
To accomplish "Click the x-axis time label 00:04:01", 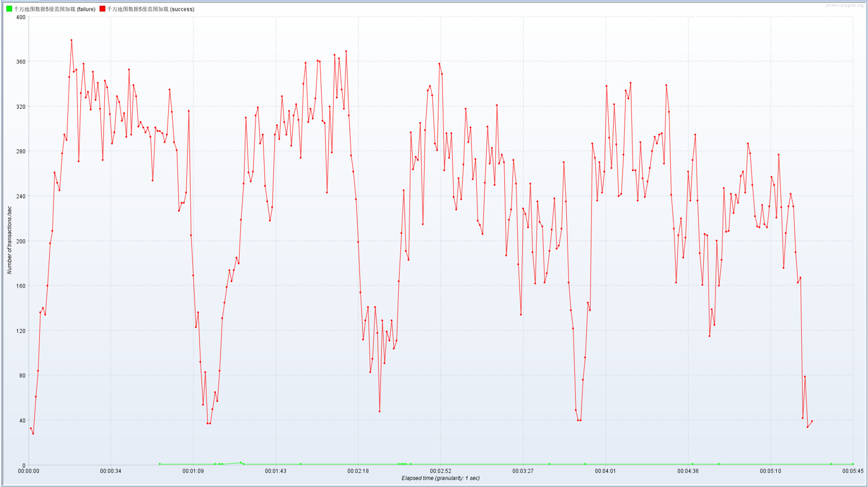I will click(x=605, y=471).
